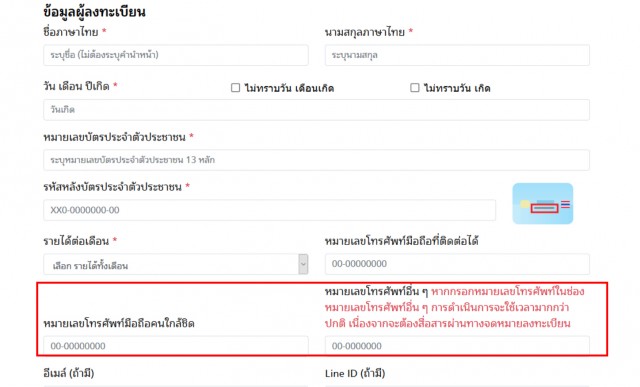This screenshot has height=387, width=640.
Task: Click the ID card back code illustration
Action: click(543, 203)
